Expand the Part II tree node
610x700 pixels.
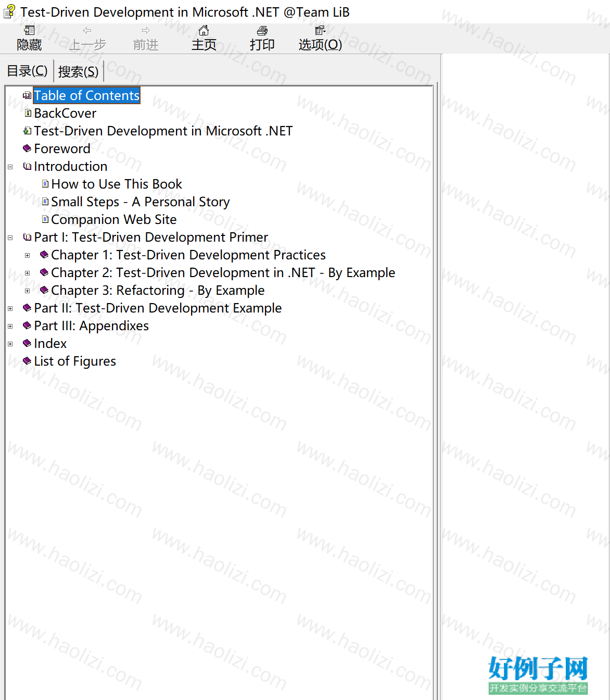coord(10,309)
